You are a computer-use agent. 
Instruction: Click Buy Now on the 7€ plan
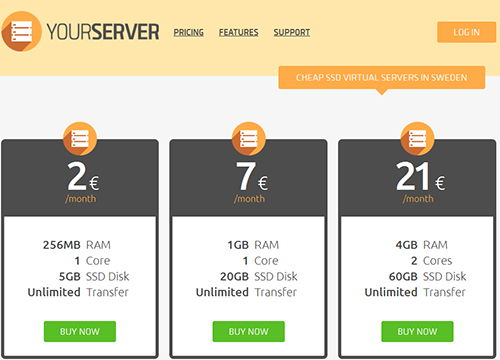tap(249, 331)
